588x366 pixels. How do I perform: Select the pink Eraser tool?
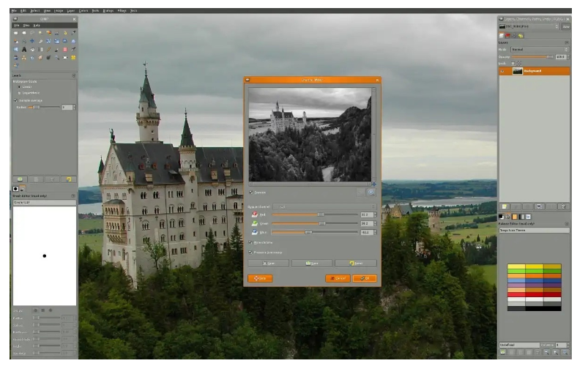tap(65, 50)
